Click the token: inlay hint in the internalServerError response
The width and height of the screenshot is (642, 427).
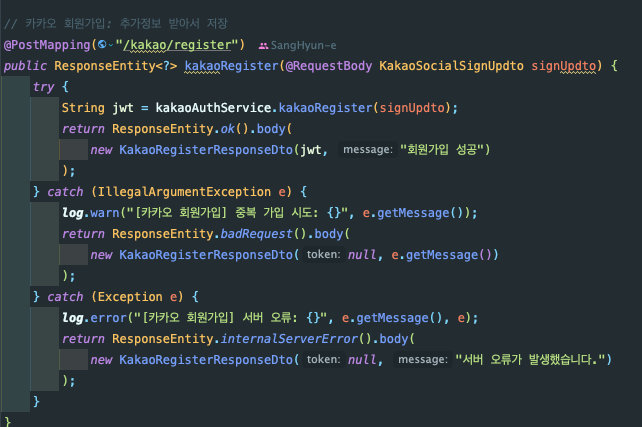(323, 359)
